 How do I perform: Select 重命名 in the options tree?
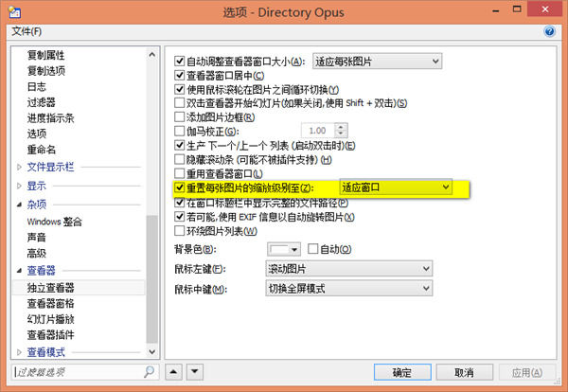pyautogui.click(x=42, y=150)
